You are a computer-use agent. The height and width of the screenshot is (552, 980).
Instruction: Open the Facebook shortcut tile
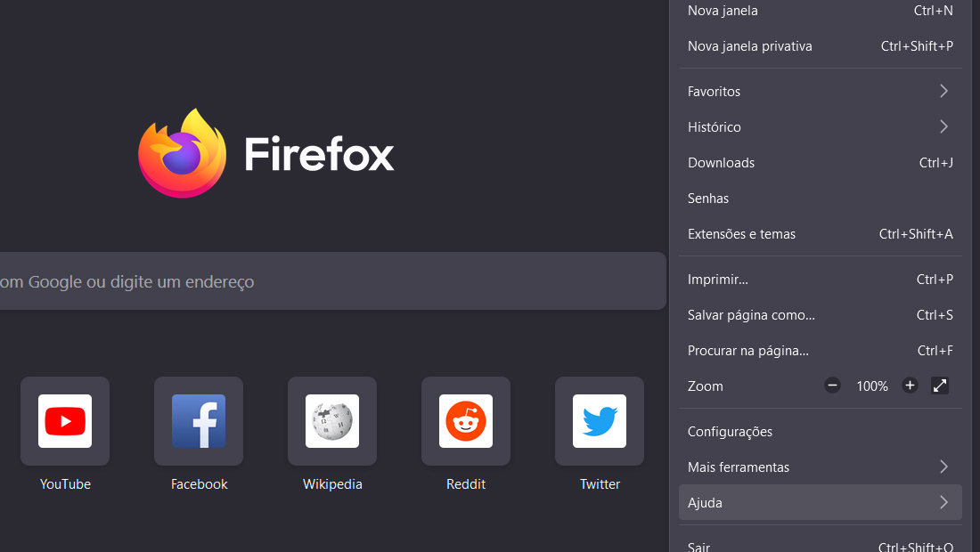(x=199, y=421)
